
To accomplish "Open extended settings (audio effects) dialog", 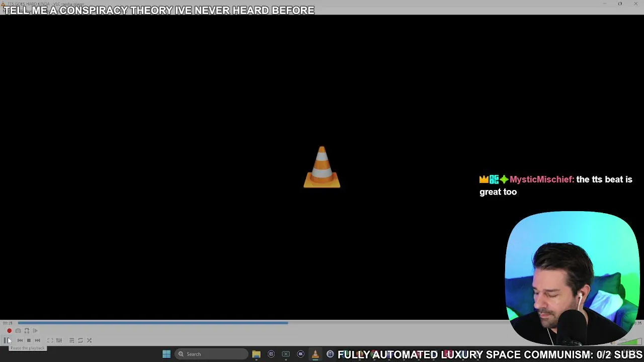I will pos(59,340).
